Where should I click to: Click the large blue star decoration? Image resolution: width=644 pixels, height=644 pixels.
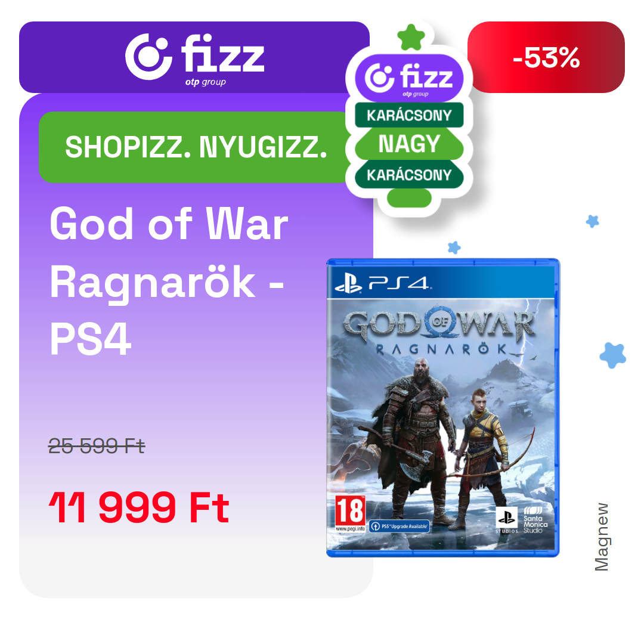pyautogui.click(x=613, y=355)
